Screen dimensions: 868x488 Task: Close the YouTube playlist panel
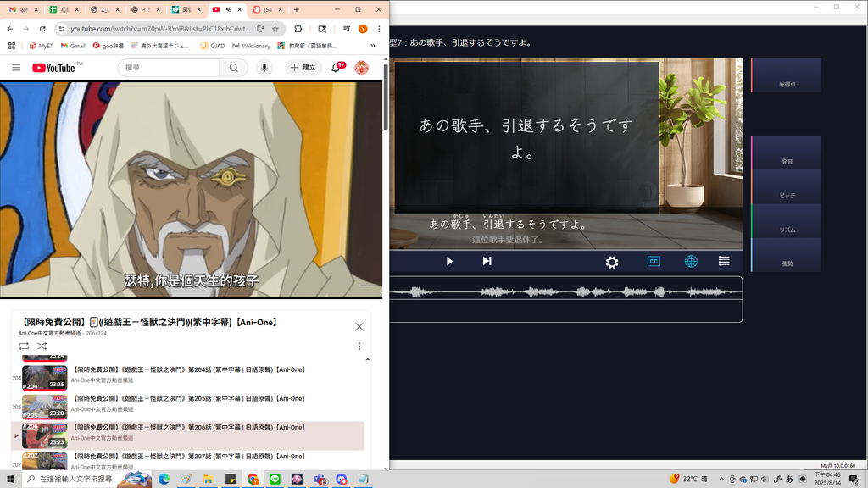click(x=359, y=326)
